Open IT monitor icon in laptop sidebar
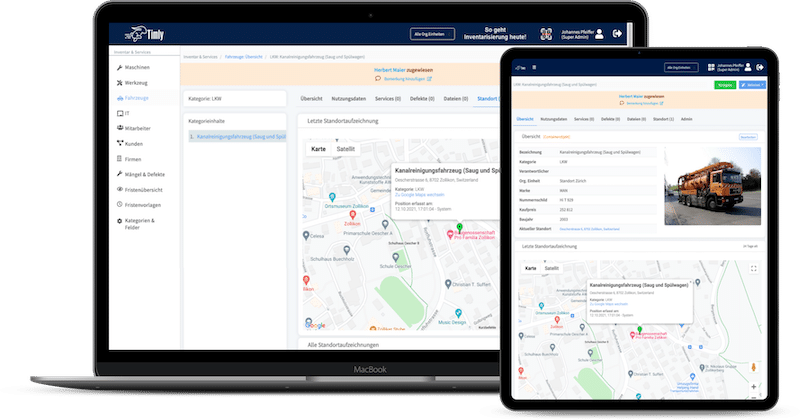 click(120, 113)
